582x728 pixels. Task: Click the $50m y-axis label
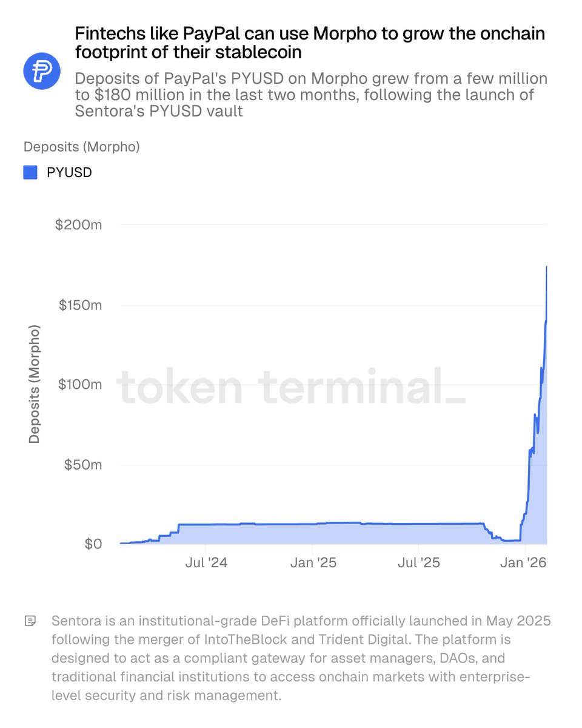(x=83, y=465)
